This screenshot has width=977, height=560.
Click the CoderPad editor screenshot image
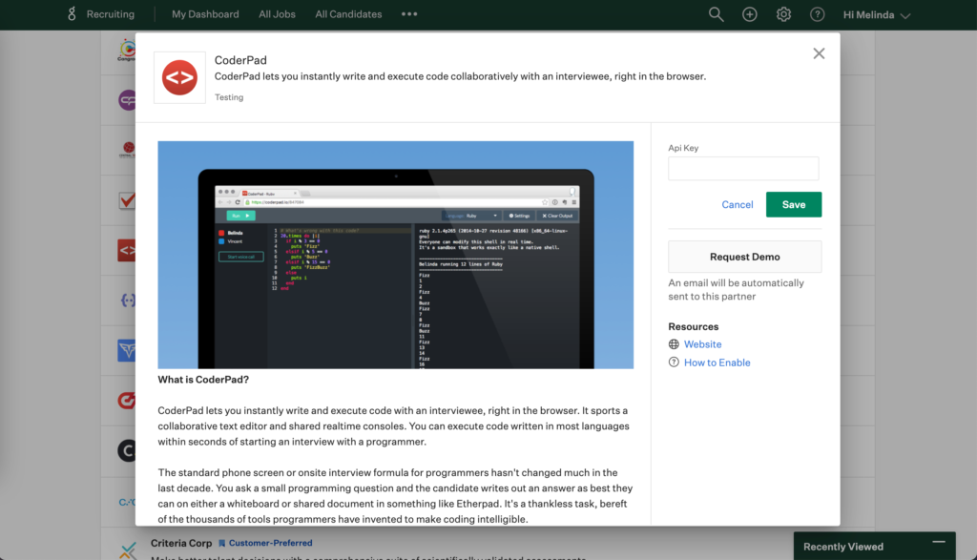click(x=396, y=255)
